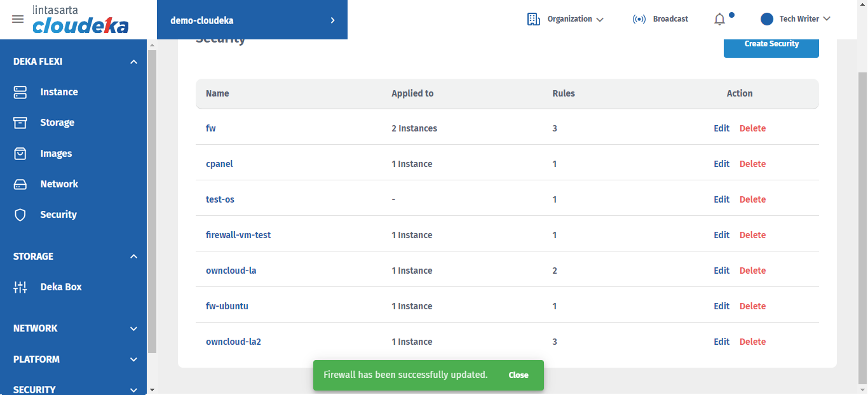Open the demo-cloudeka project selector
This screenshot has height=395, width=868.
[x=252, y=20]
